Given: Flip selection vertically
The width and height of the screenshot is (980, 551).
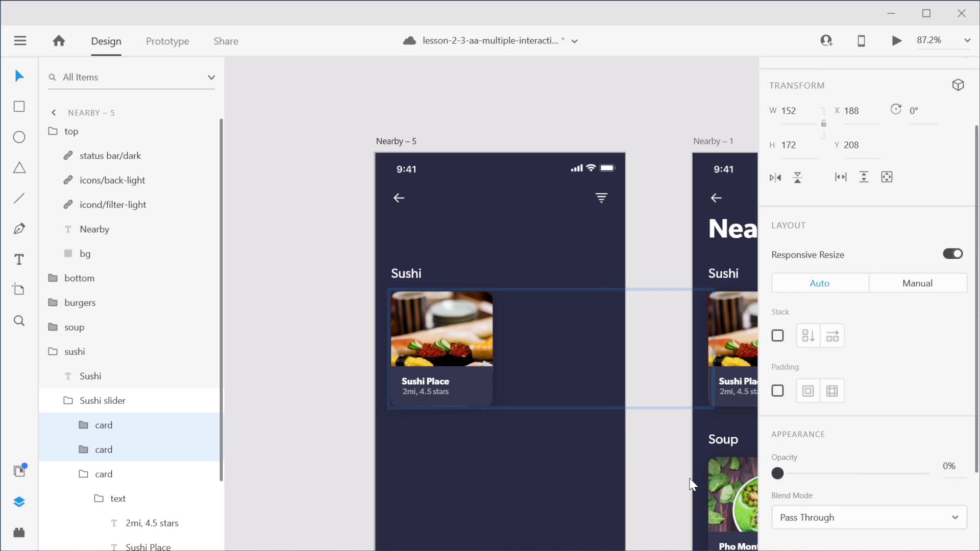Looking at the screenshot, I should tap(797, 178).
